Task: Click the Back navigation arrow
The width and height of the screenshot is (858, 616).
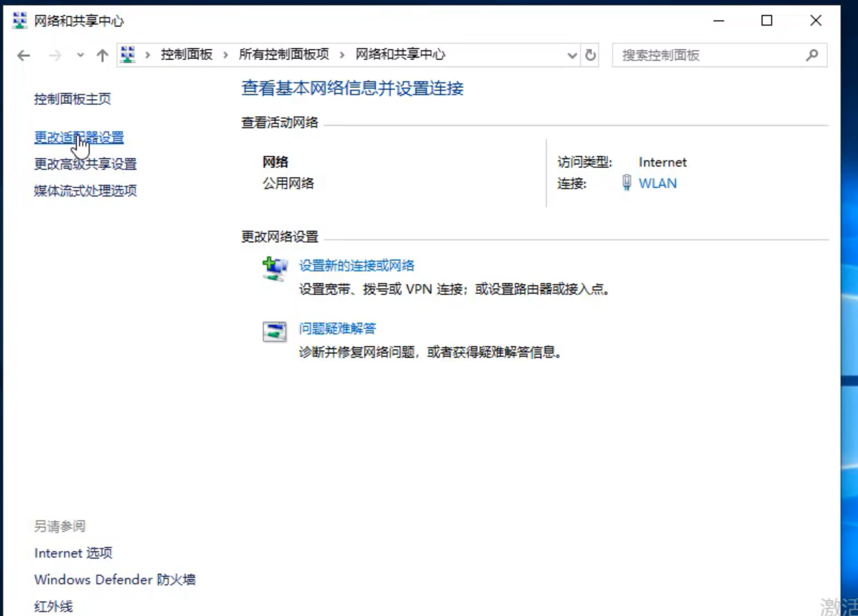Action: click(23, 56)
